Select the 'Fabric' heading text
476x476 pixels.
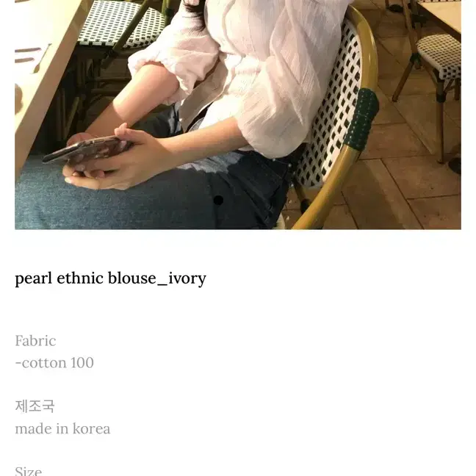coord(35,341)
